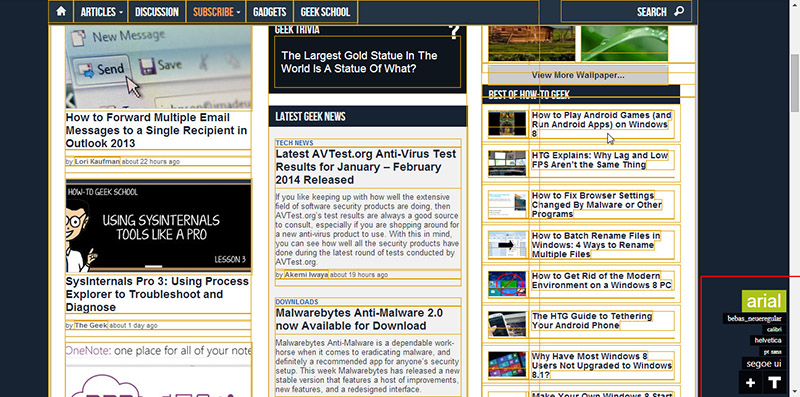
Task: Open the green leaf wallpaper thumbnail
Action: click(624, 43)
